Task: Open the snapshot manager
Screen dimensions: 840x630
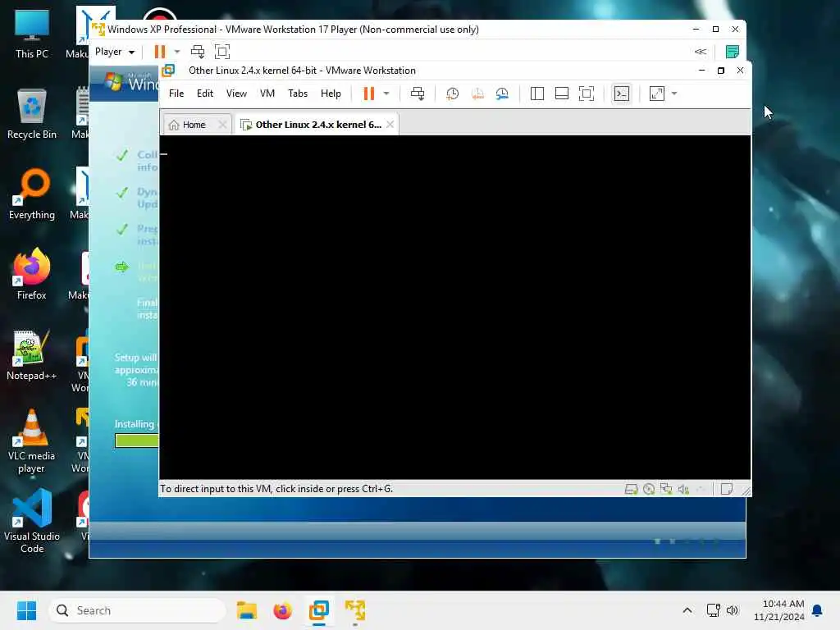Action: 502,94
